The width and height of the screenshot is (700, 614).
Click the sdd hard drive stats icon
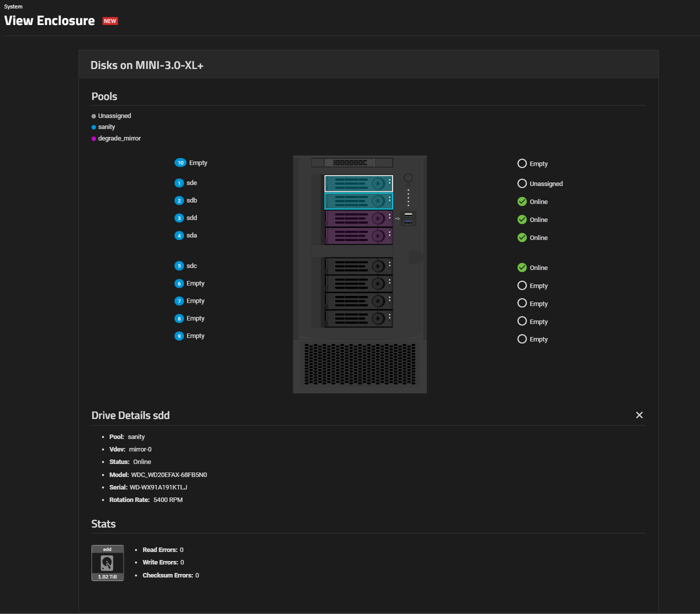point(107,563)
